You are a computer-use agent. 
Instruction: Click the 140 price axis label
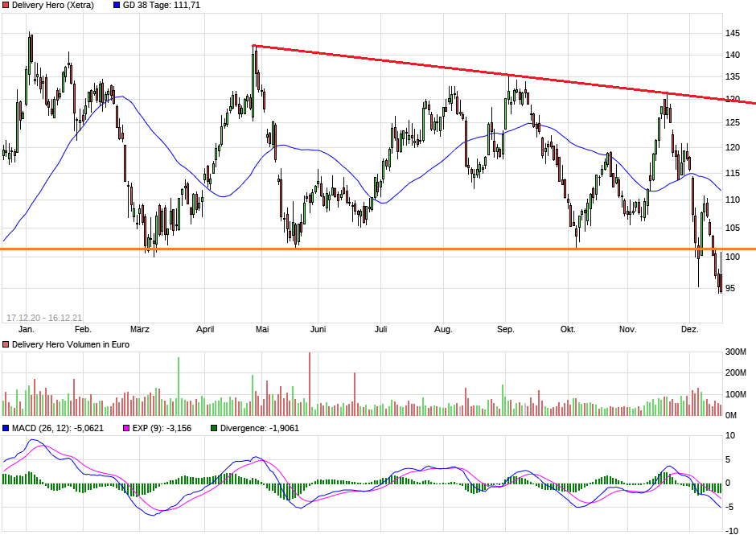(733, 55)
